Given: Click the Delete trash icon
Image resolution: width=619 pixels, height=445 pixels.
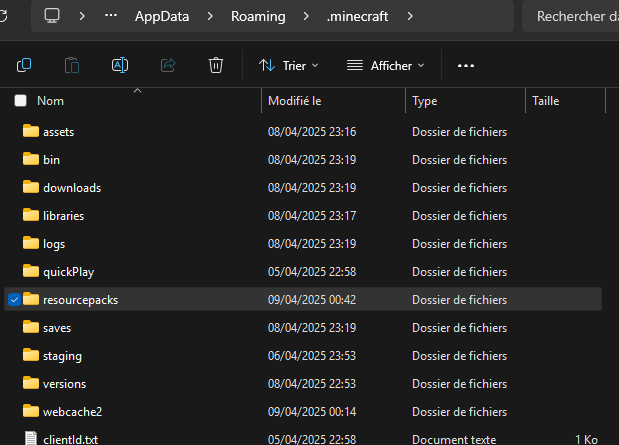Looking at the screenshot, I should coord(216,65).
